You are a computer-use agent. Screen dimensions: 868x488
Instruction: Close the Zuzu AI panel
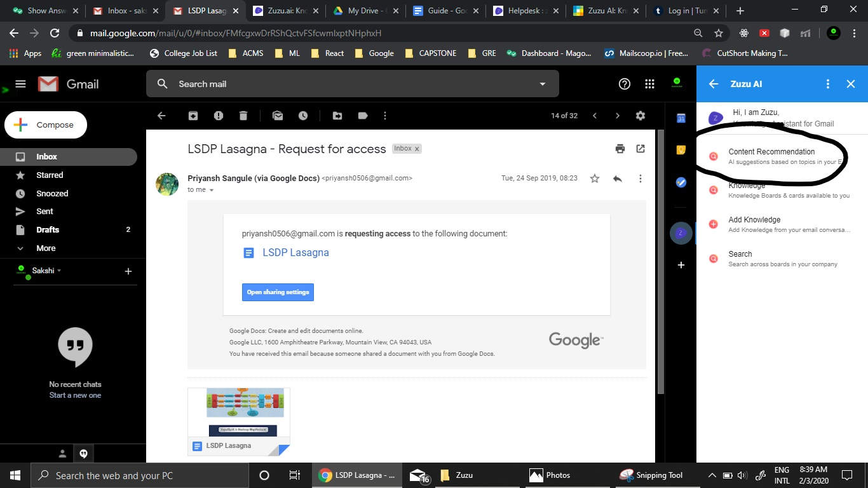point(851,84)
